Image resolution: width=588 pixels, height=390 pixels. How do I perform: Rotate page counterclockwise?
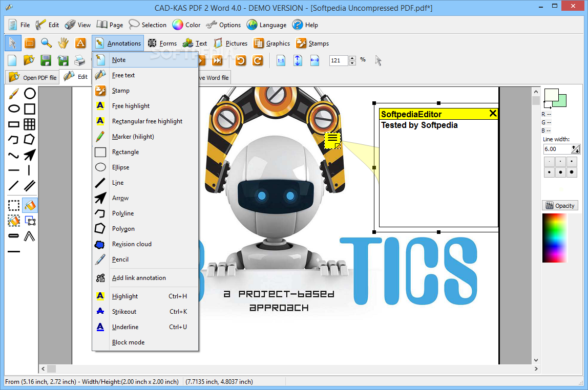(x=241, y=60)
